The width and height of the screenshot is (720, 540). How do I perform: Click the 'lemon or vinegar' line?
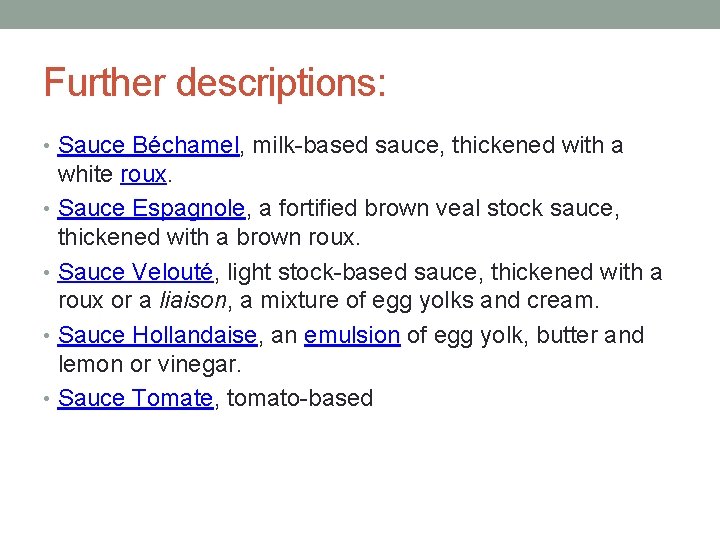tap(150, 364)
